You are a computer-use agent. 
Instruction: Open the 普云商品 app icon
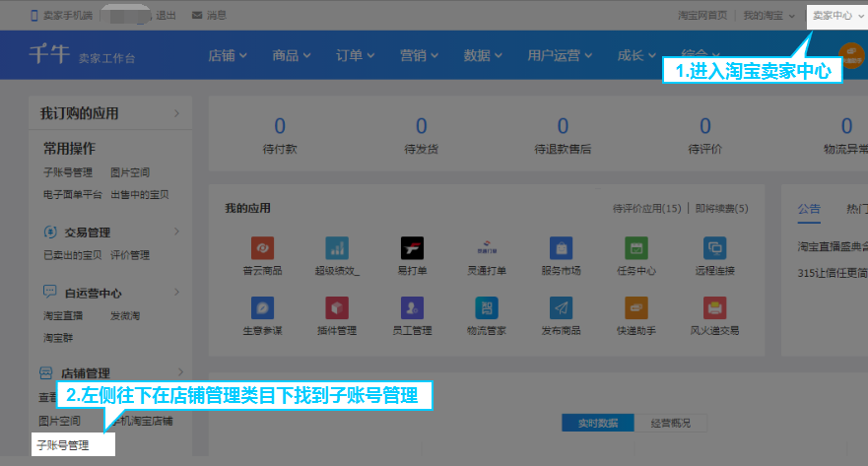(x=263, y=248)
